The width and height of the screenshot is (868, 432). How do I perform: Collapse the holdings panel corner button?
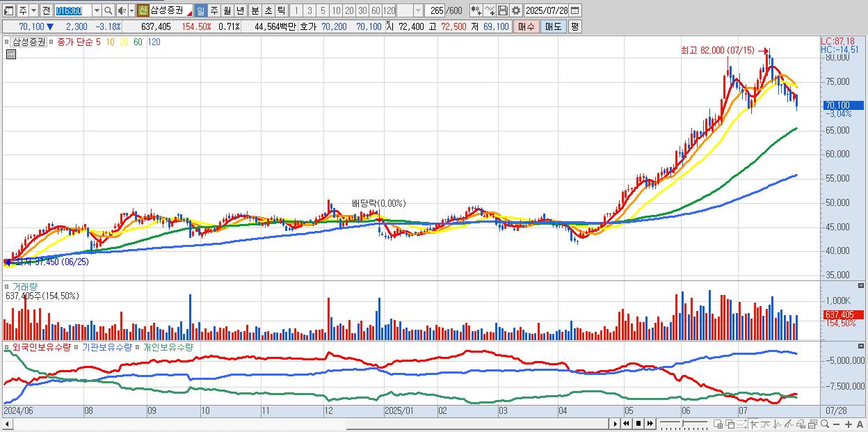861,346
